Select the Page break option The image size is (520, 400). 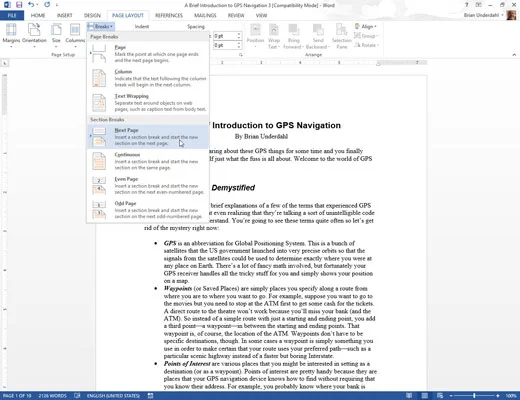coord(148,54)
